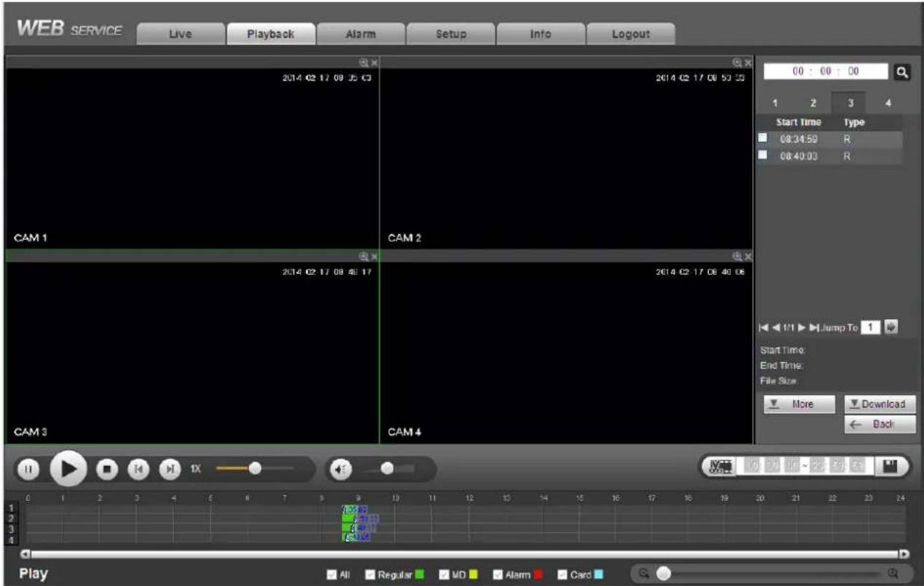
Task: Select channel 1 file list tab
Action: (x=776, y=103)
